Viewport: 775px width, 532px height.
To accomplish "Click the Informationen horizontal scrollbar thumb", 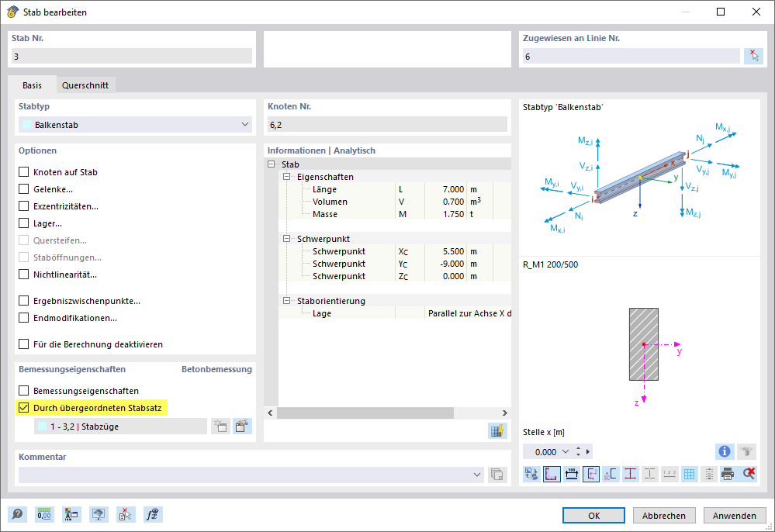I will click(365, 413).
